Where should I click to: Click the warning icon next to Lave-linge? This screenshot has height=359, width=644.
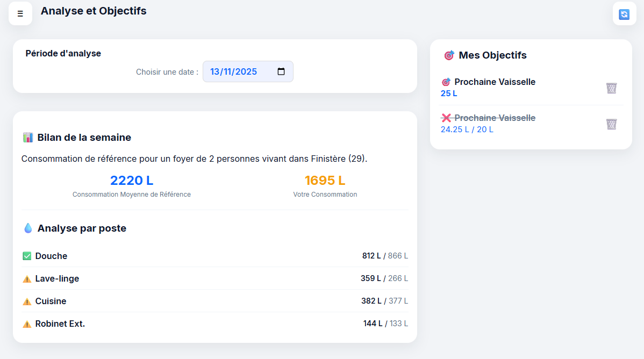tap(27, 279)
